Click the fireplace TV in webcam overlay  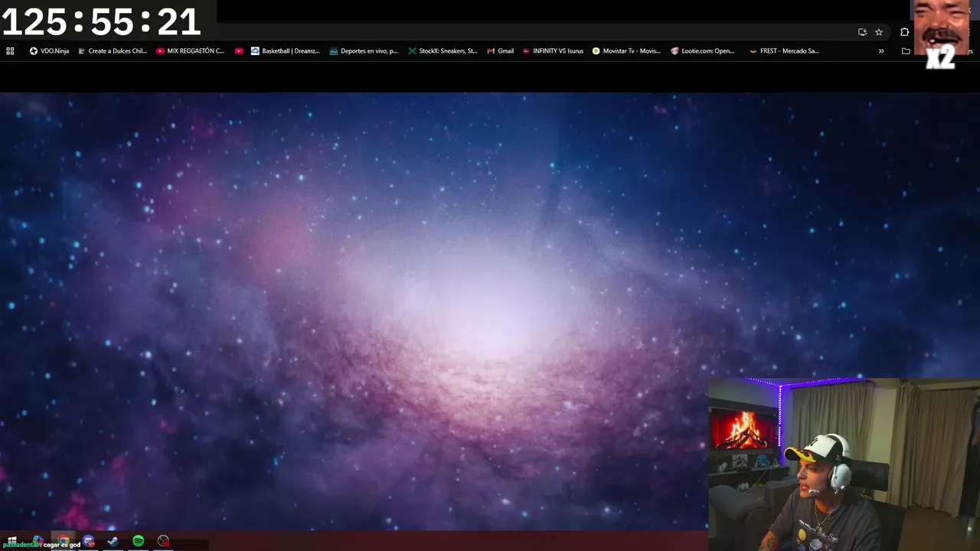[743, 429]
